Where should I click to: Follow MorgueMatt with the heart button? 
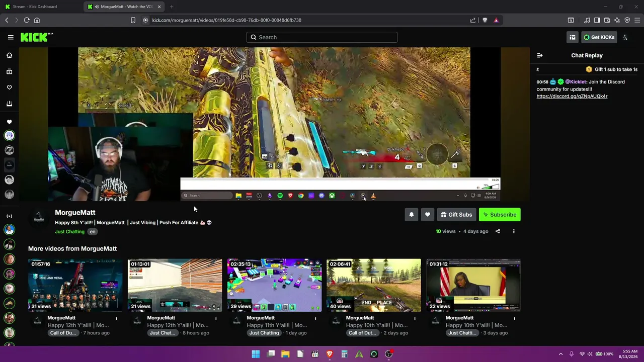coord(428,215)
